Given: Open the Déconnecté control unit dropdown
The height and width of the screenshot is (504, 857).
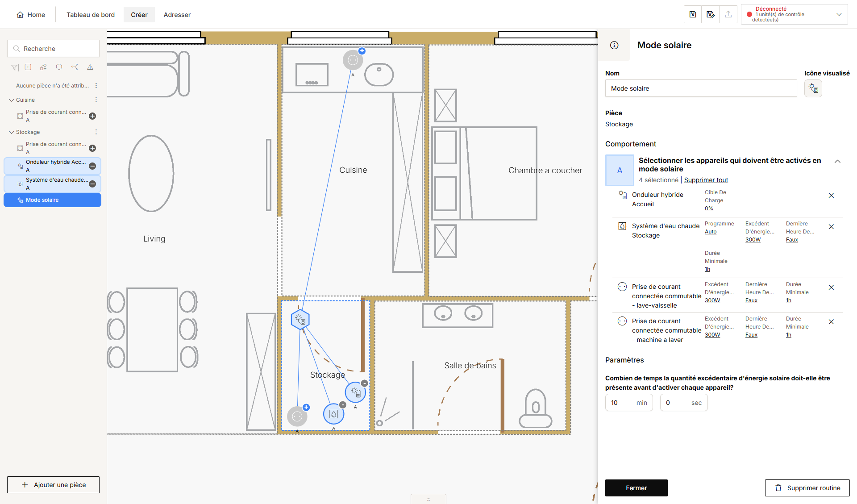Looking at the screenshot, I should click(x=795, y=14).
